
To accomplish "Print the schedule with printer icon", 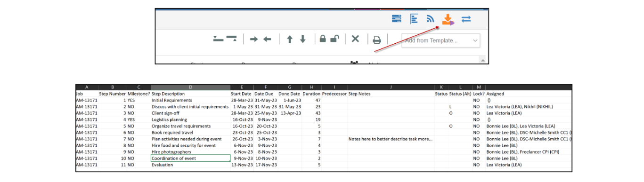I will [377, 40].
